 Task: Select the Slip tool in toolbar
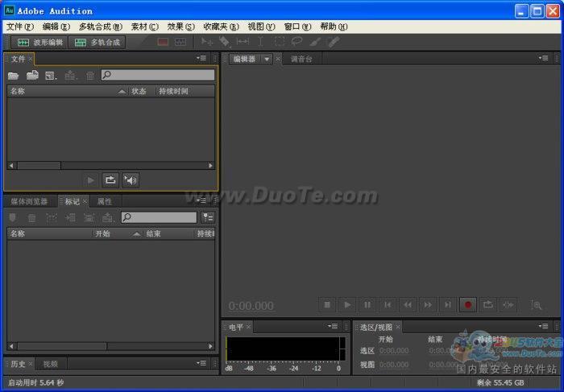pyautogui.click(x=243, y=42)
